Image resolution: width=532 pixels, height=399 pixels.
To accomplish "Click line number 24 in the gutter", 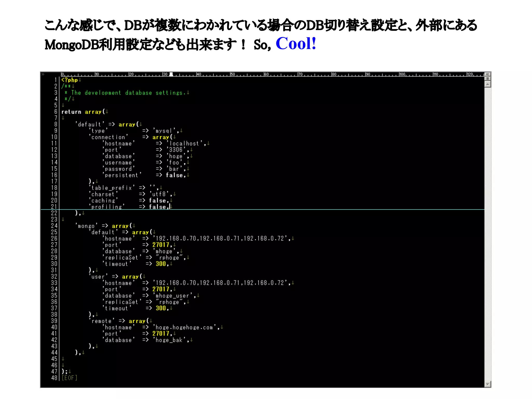I will (54, 226).
